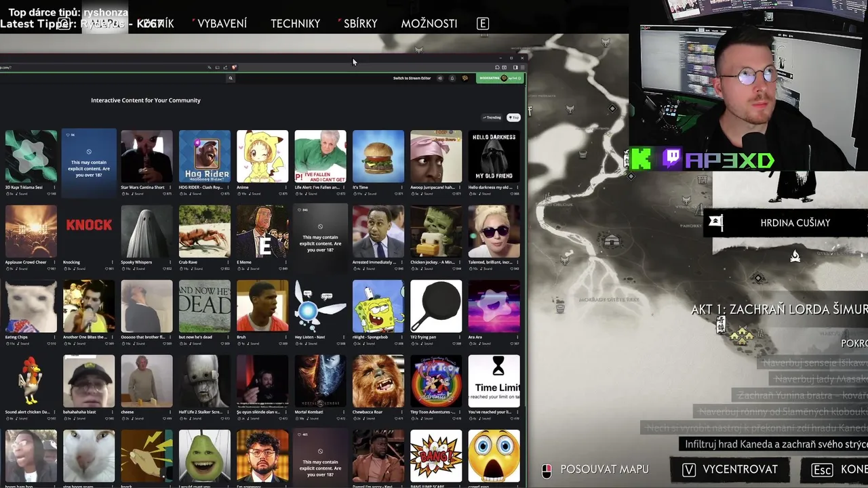Viewport: 868px width, 488px height.
Task: Play the Hello Darkness thumbnail
Action: coord(494,156)
